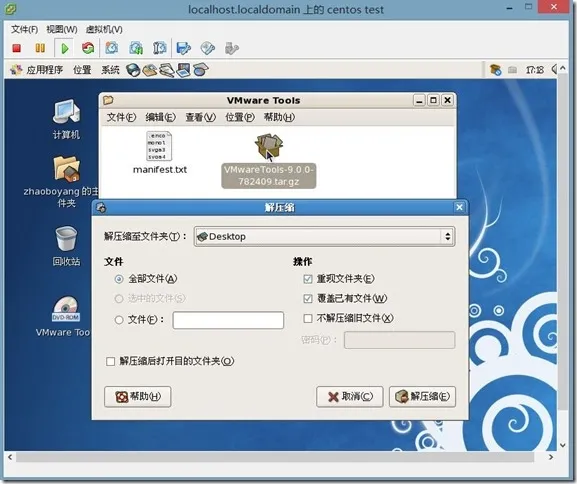Toggle the 重现文件夹 checkbox
Image resolution: width=577 pixels, height=484 pixels.
pos(308,279)
